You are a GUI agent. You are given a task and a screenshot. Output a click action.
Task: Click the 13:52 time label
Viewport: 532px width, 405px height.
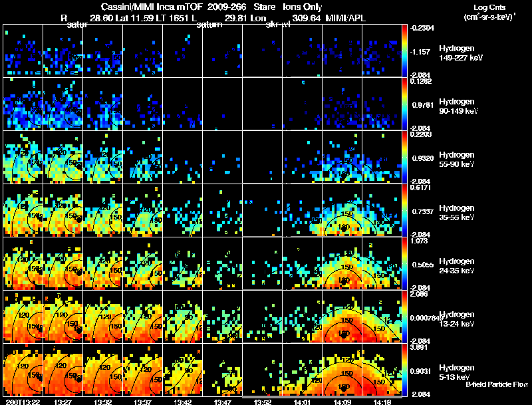[262, 402]
